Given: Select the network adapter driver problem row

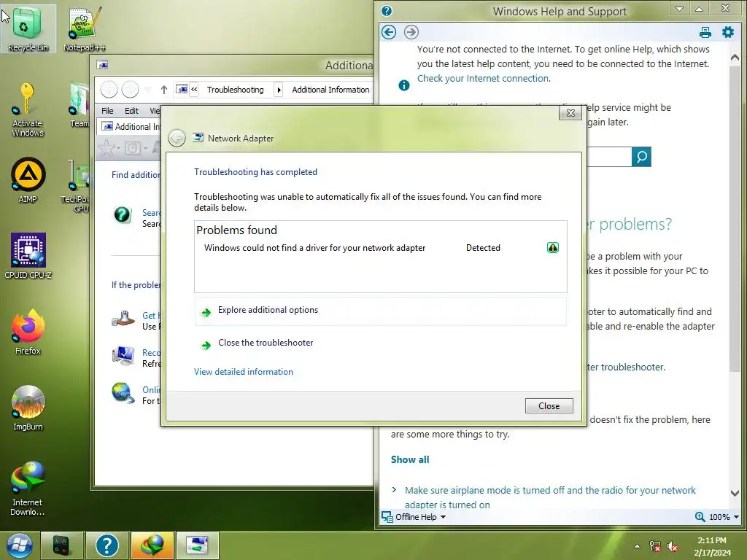Looking at the screenshot, I should 380,248.
